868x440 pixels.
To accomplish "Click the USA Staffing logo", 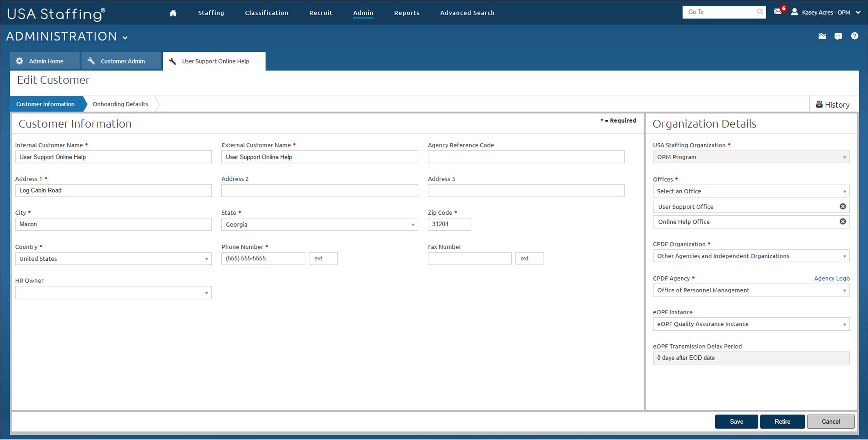I will 56,14.
